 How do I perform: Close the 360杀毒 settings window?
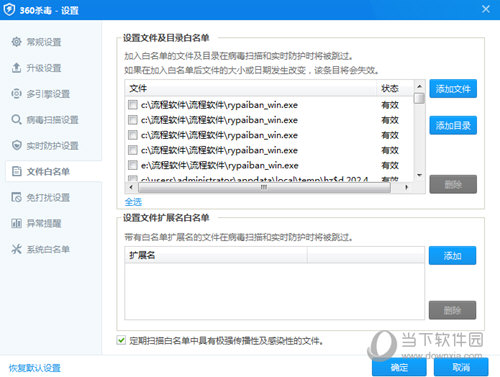tap(486, 9)
